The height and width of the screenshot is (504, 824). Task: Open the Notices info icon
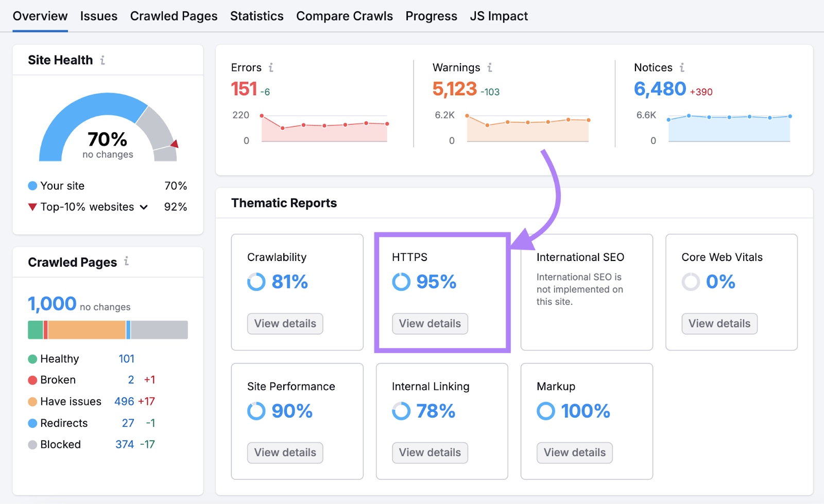point(682,67)
